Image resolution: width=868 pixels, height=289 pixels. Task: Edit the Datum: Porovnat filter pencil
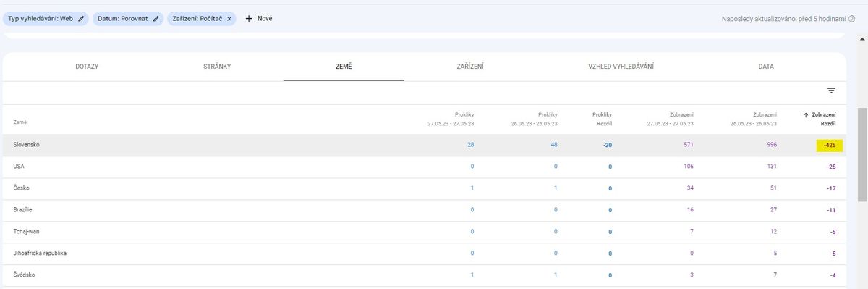point(156,18)
